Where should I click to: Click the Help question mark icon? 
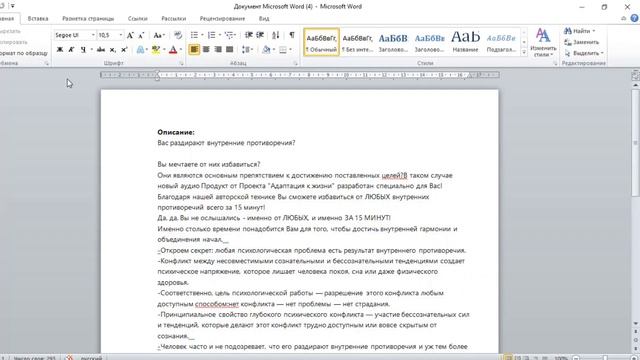tap(634, 18)
